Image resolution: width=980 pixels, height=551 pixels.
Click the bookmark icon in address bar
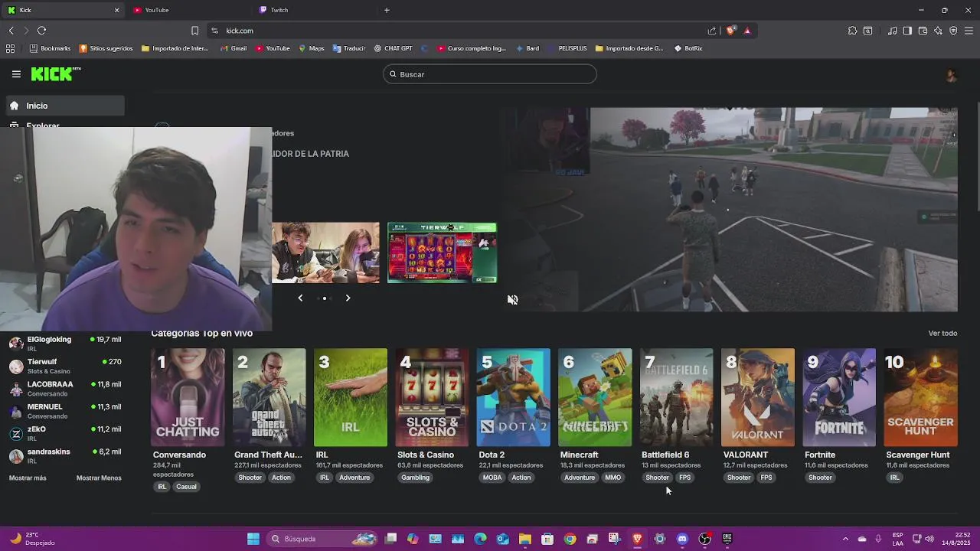click(x=194, y=31)
